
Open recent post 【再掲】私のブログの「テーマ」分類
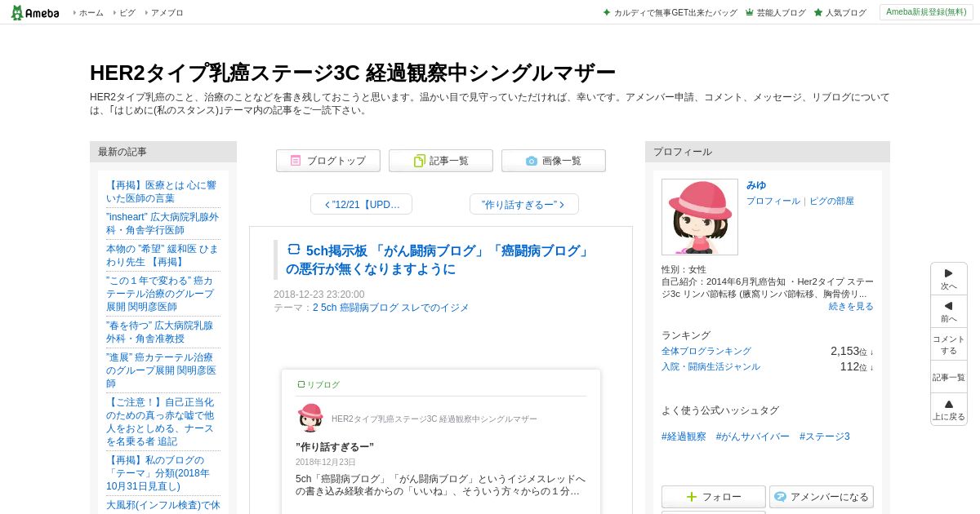pos(158,473)
